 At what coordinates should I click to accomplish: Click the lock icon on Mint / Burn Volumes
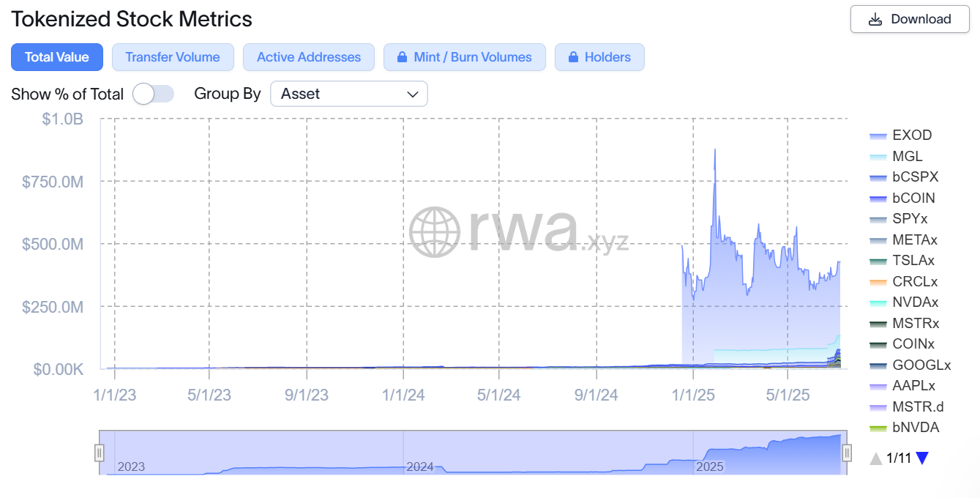click(x=402, y=57)
